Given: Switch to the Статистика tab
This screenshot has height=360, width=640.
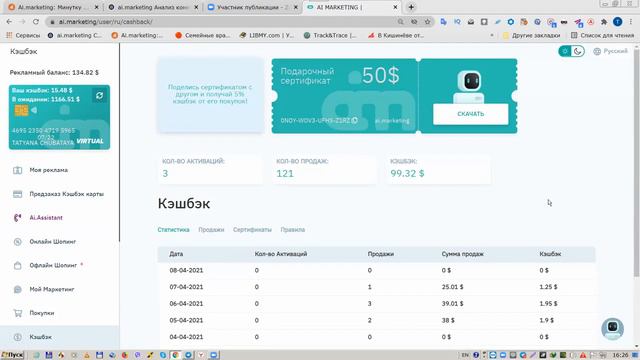Looking at the screenshot, I should click(173, 230).
